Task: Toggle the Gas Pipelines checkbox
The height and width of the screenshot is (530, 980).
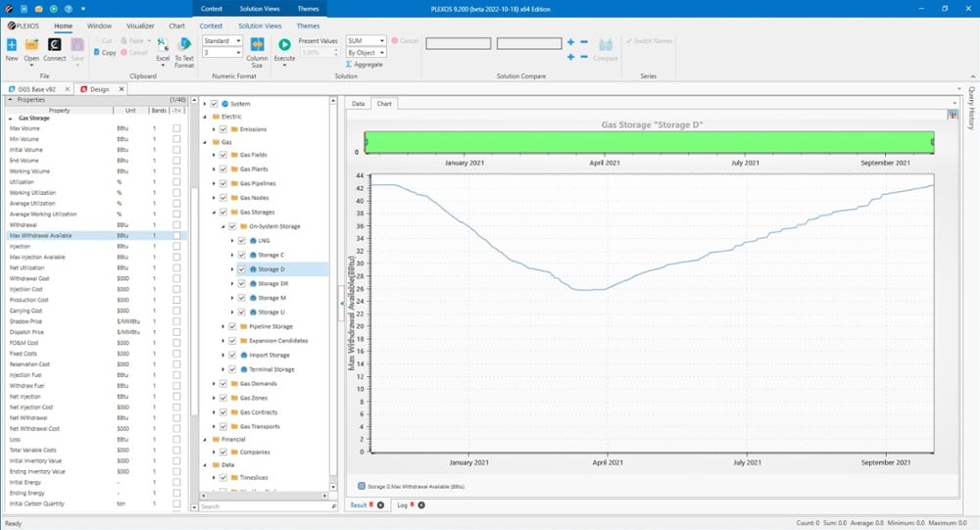Action: (x=223, y=183)
